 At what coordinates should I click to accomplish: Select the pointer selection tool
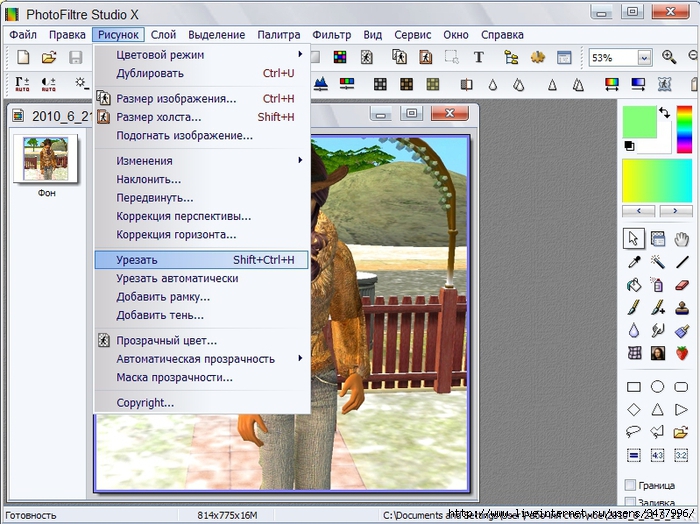(x=633, y=239)
